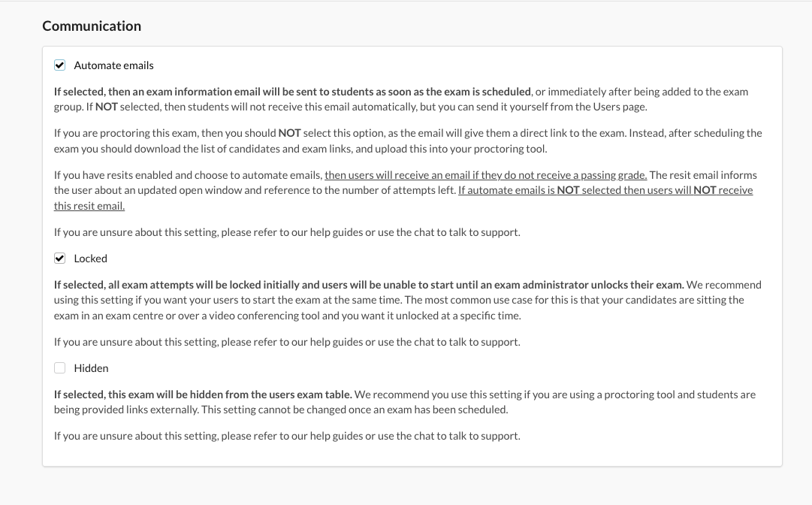Click bold sentence about locked exam attempts
This screenshot has width=812, height=505.
(x=368, y=285)
